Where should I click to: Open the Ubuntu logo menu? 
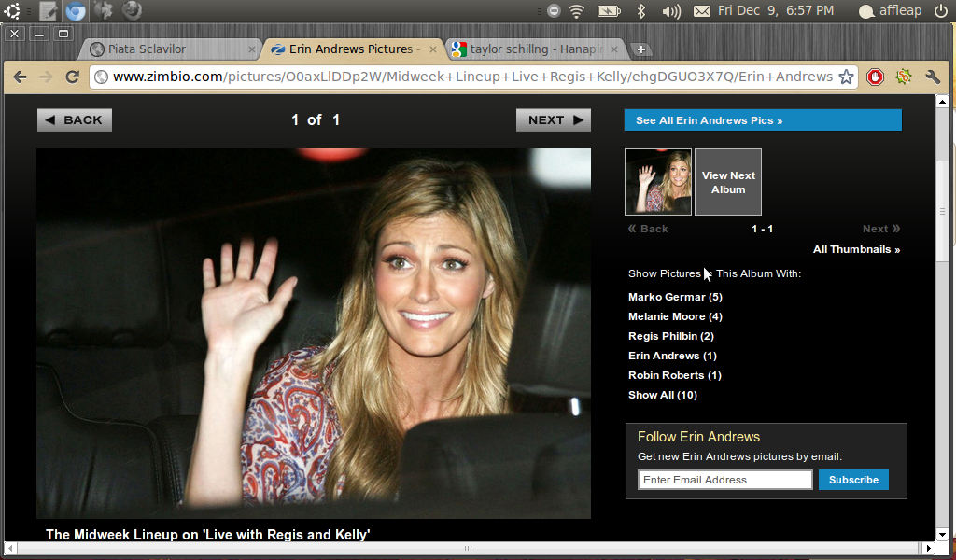pos(11,10)
